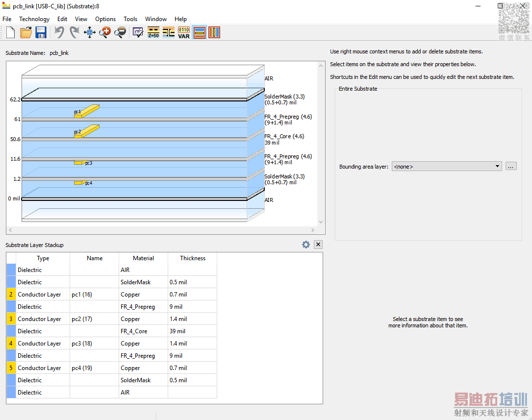Click the Material column header
Image resolution: width=532 pixels, height=420 pixels.
point(143,258)
